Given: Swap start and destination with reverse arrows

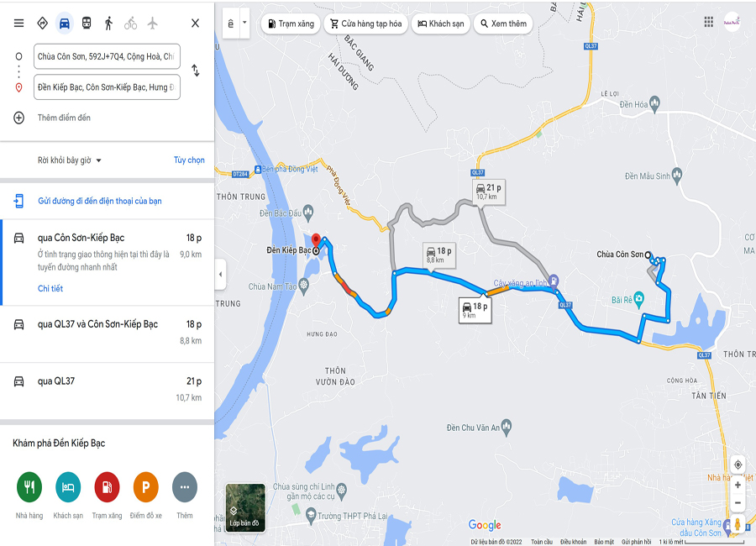Looking at the screenshot, I should pos(195,71).
